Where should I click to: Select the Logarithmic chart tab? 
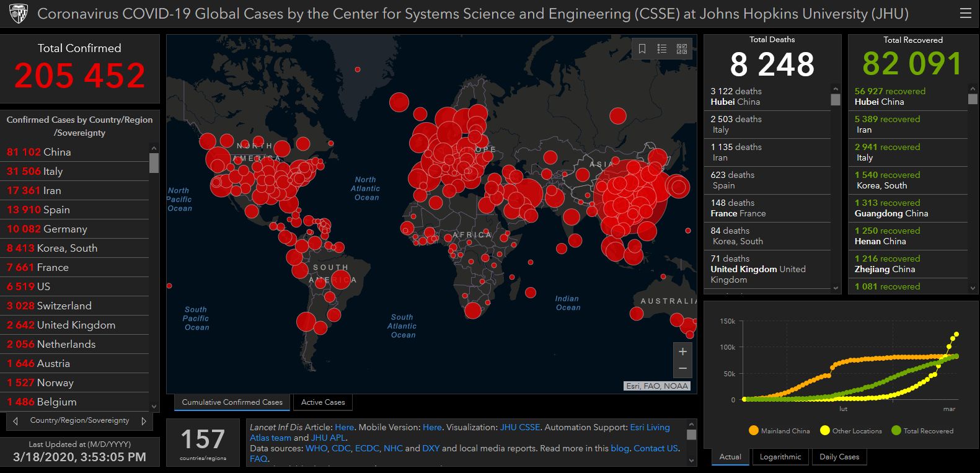[780, 457]
